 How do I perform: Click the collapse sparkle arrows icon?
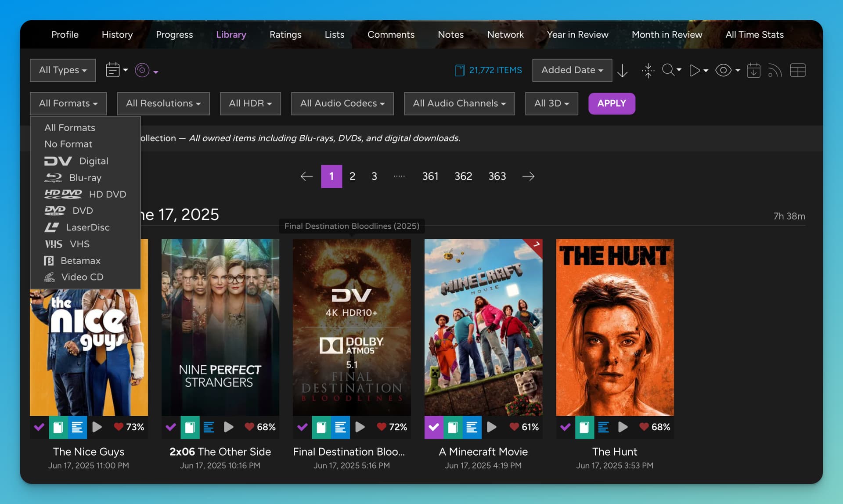pyautogui.click(x=648, y=70)
